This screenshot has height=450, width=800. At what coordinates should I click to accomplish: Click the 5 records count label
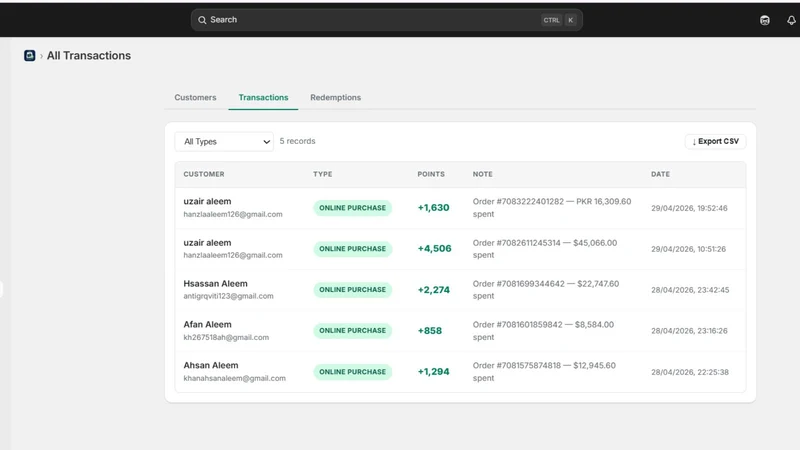point(297,141)
